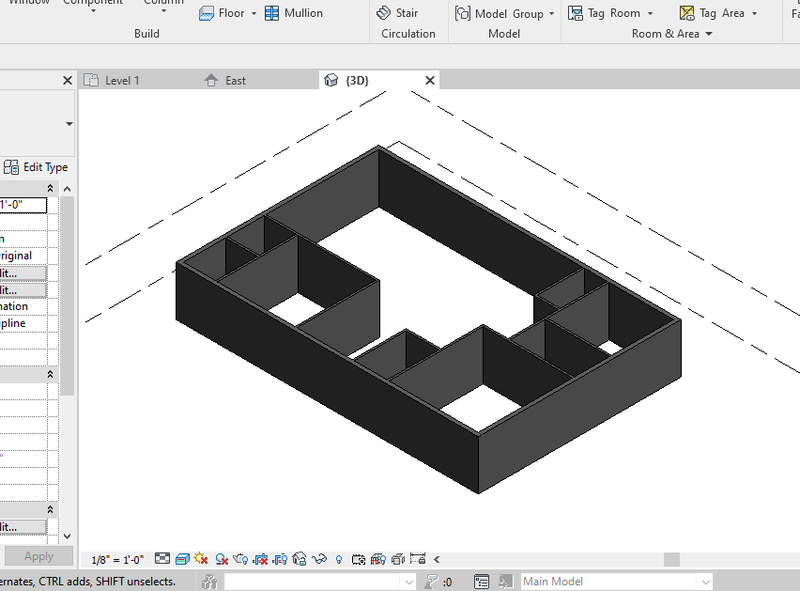Close the {3D} view tab
Screen dimensions: 800x591
(430, 80)
